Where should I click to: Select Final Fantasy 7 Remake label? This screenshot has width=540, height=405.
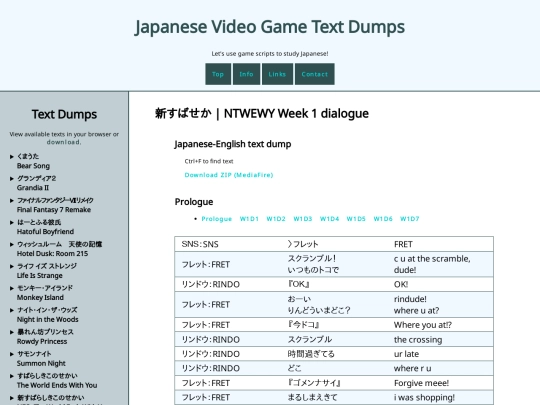54,210
